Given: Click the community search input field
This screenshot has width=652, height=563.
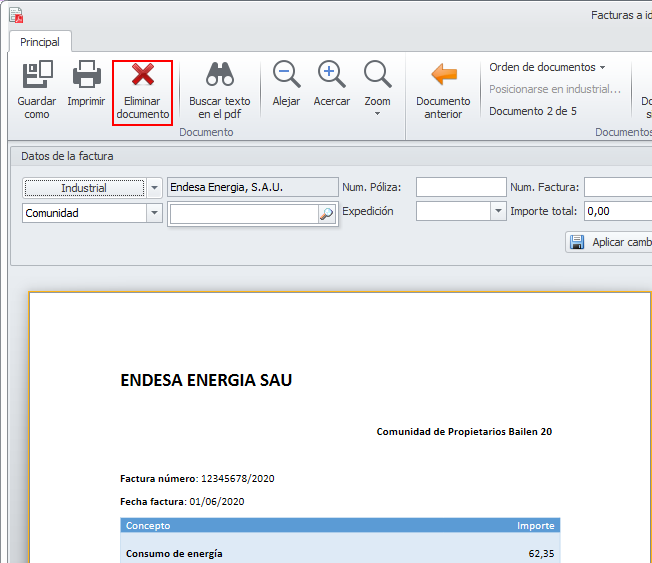Looking at the screenshot, I should pyautogui.click(x=244, y=214).
